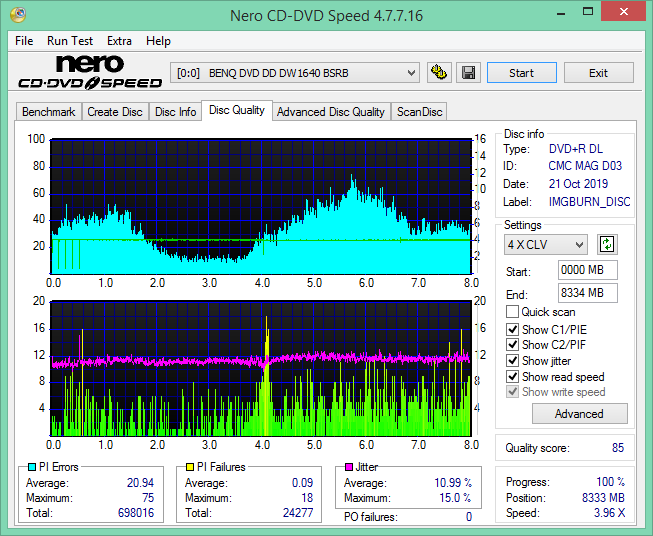Image resolution: width=653 pixels, height=536 pixels.
Task: Click the Jitter maximum 15.0 % value
Action: 456,498
